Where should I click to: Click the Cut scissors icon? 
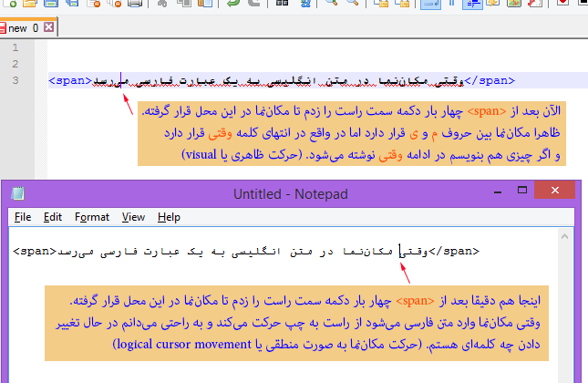point(162,3)
